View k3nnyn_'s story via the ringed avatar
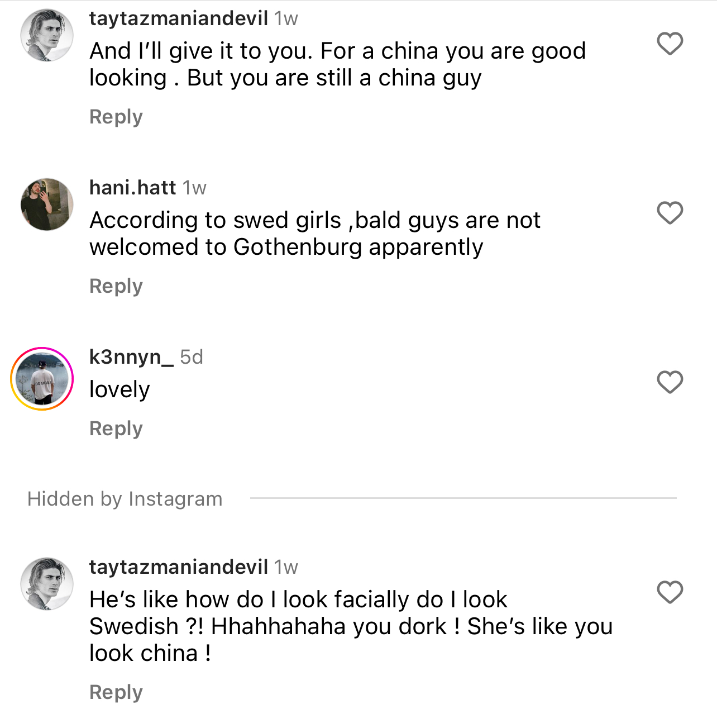 (42, 379)
